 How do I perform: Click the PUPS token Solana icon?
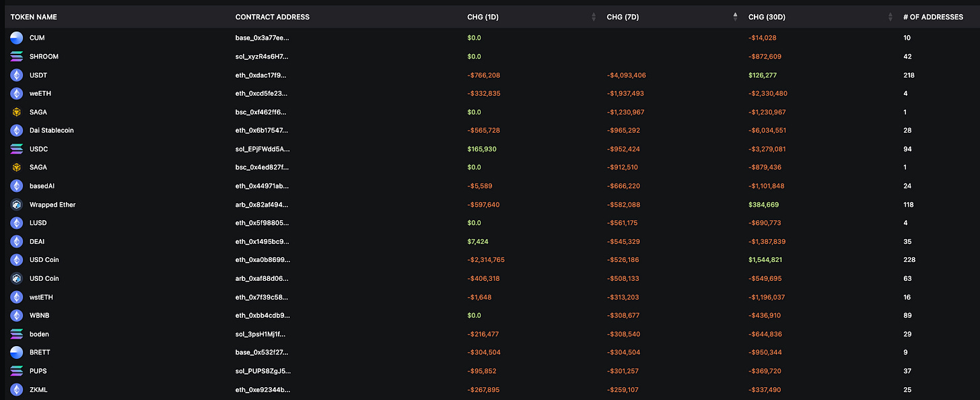[x=16, y=371]
